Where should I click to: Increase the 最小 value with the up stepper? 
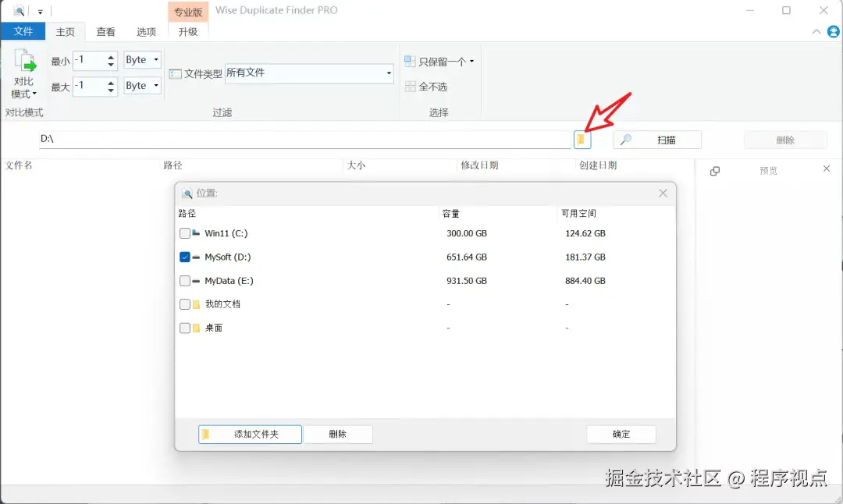pos(109,55)
